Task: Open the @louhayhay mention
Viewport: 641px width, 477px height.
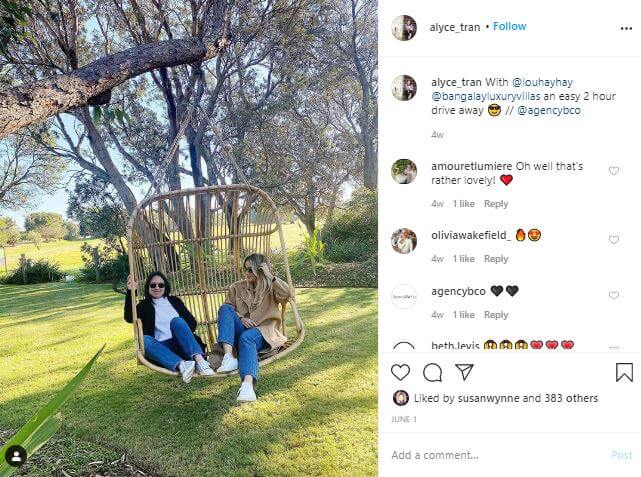Action: [542, 82]
